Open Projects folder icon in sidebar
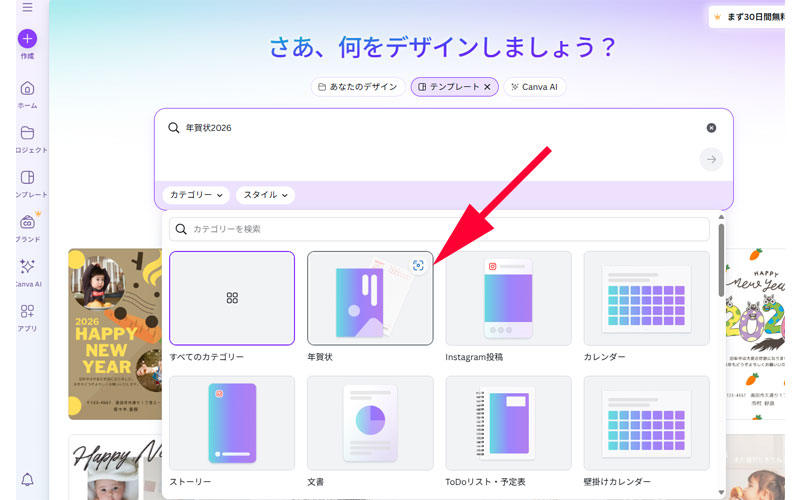The height and width of the screenshot is (500, 800). pos(27,133)
